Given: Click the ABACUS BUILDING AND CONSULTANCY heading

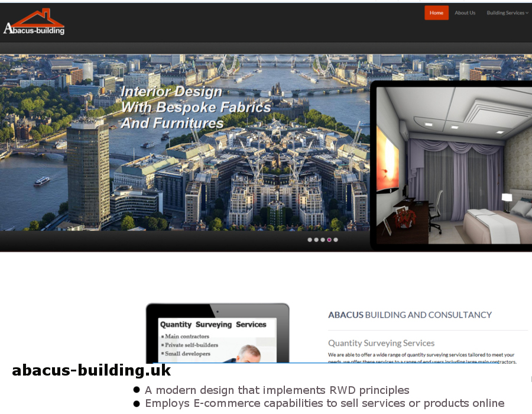Looking at the screenshot, I should tap(410, 315).
